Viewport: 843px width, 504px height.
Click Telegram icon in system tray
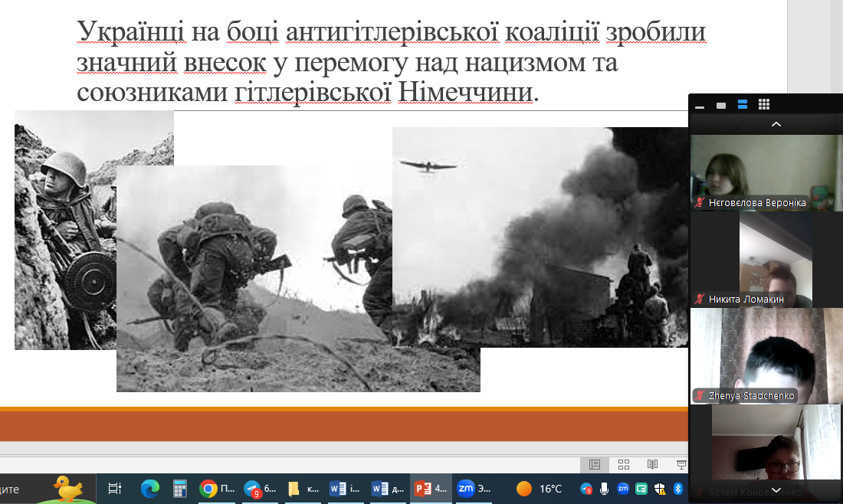(x=586, y=489)
